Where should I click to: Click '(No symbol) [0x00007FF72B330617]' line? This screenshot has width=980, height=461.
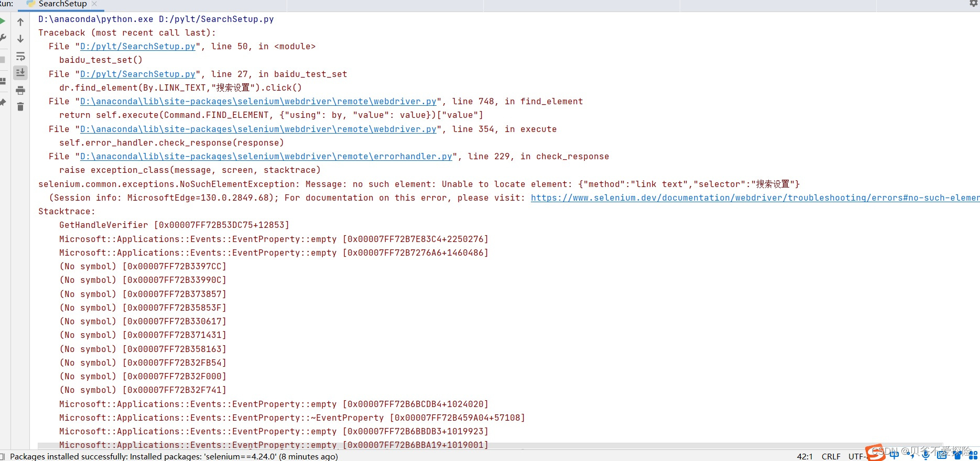pos(143,322)
